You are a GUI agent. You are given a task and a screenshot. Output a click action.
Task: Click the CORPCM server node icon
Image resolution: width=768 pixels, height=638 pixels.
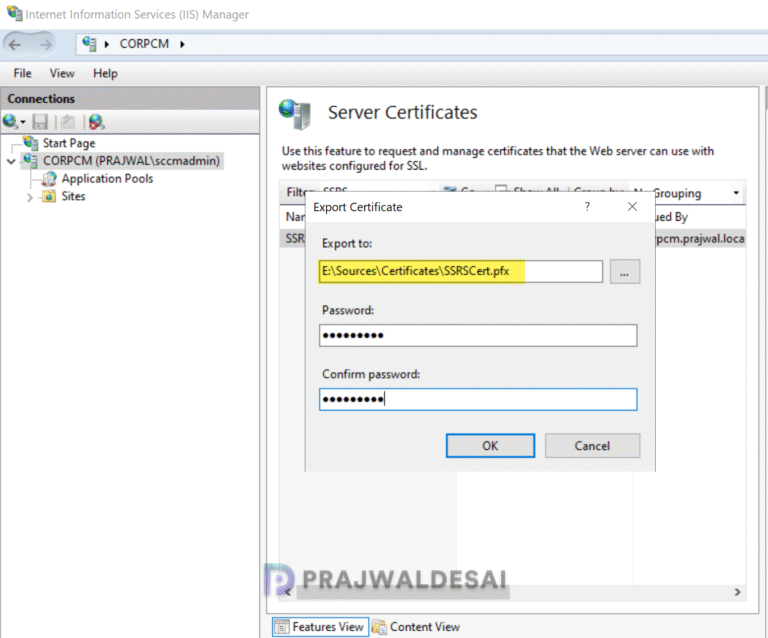30,160
